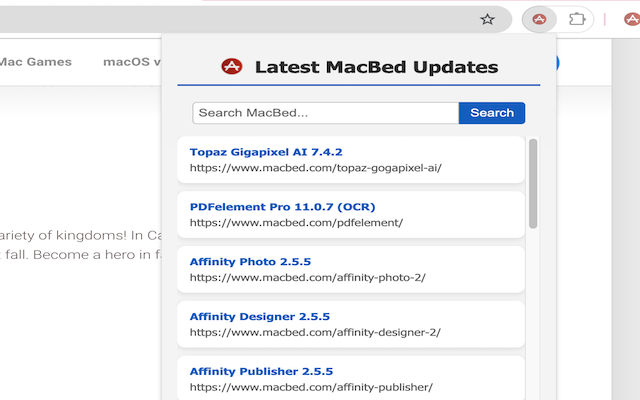Open Affinity Publisher 2.5.5 link

coord(261,371)
